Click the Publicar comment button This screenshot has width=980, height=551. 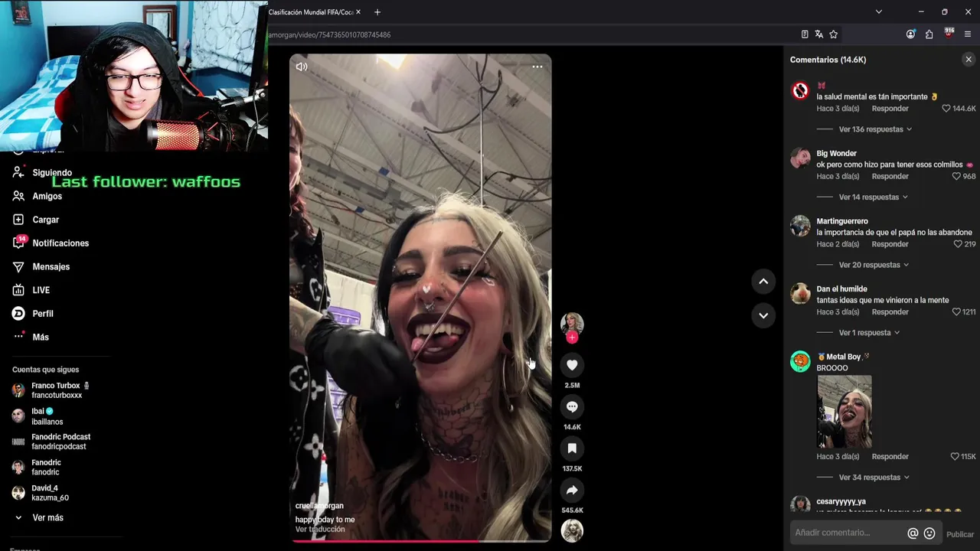click(x=960, y=534)
